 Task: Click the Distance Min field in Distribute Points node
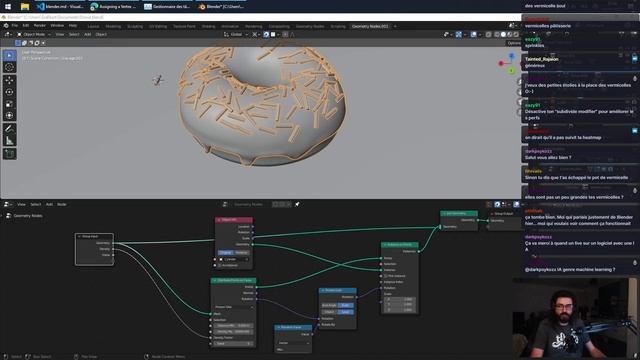233,326
